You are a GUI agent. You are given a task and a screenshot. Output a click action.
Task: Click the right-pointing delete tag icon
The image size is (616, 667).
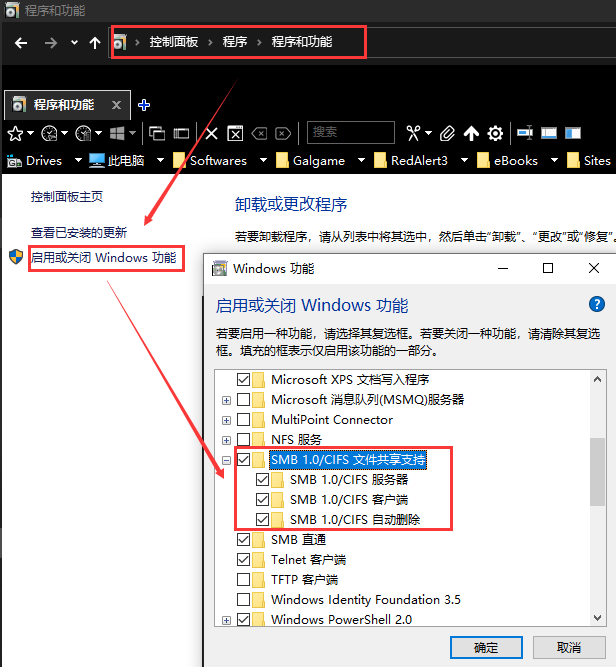[283, 134]
